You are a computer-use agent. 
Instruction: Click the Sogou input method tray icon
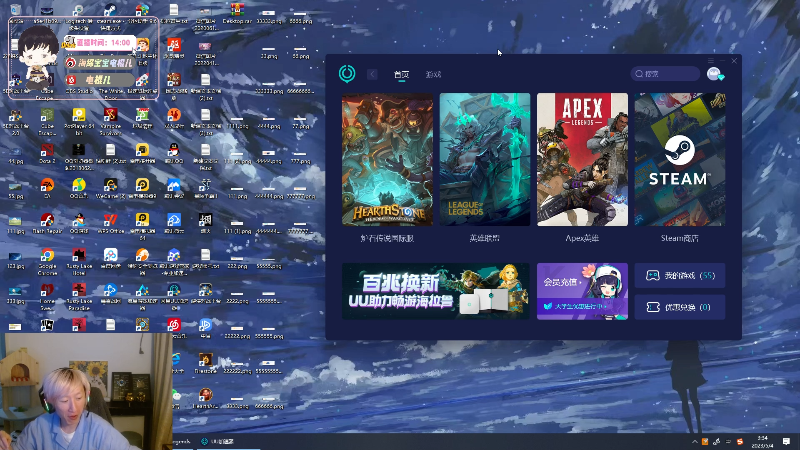point(740,442)
